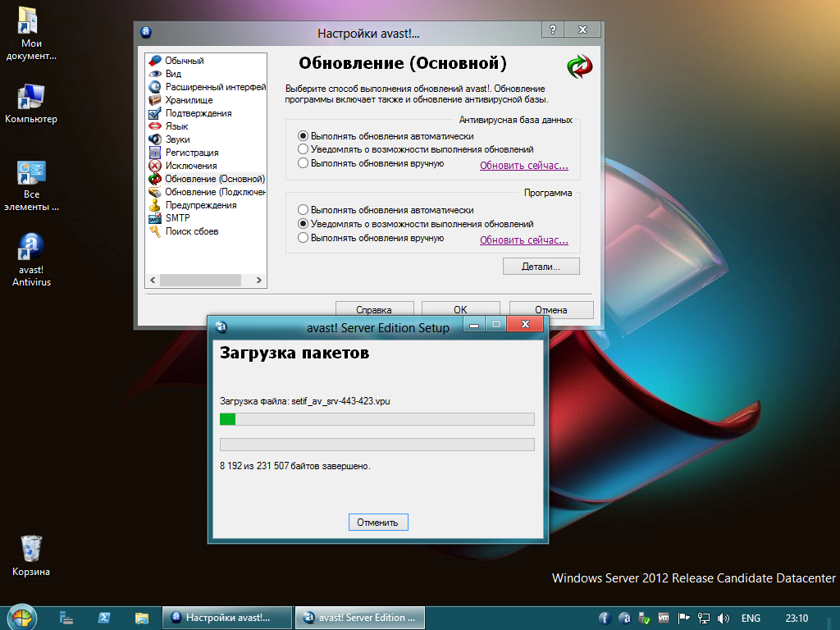Open File Explorer taskbar icon

pyautogui.click(x=141, y=619)
